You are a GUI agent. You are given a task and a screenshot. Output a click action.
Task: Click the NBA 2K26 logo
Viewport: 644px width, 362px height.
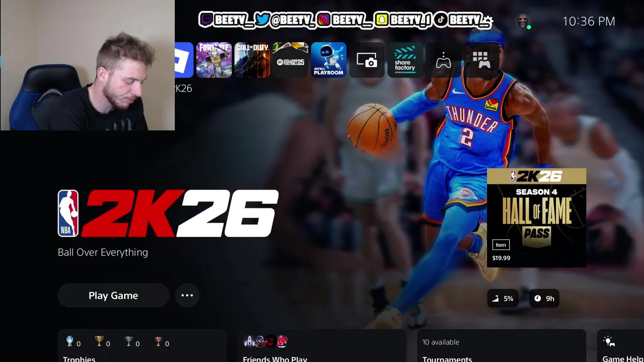click(x=168, y=213)
